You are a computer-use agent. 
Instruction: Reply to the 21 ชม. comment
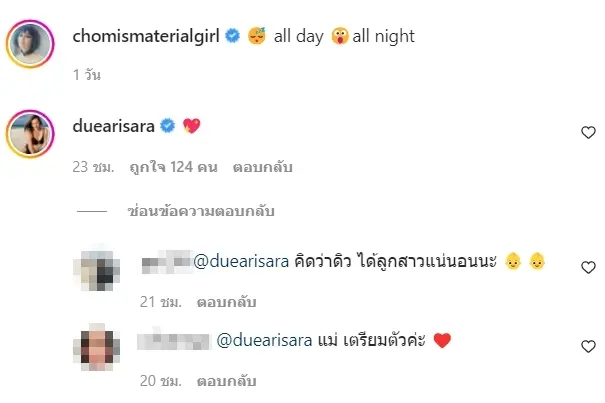[x=226, y=302]
